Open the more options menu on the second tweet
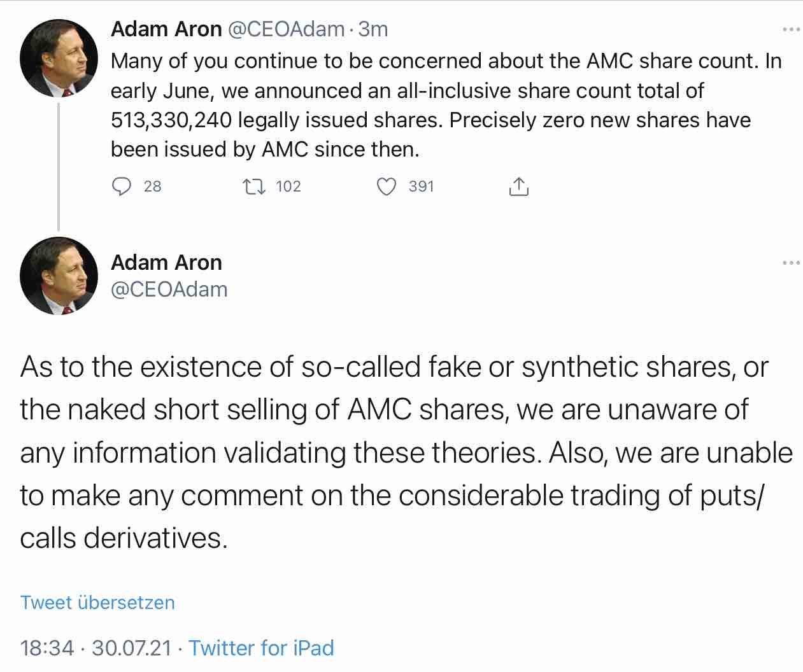This screenshot has height=672, width=803. pos(790,261)
